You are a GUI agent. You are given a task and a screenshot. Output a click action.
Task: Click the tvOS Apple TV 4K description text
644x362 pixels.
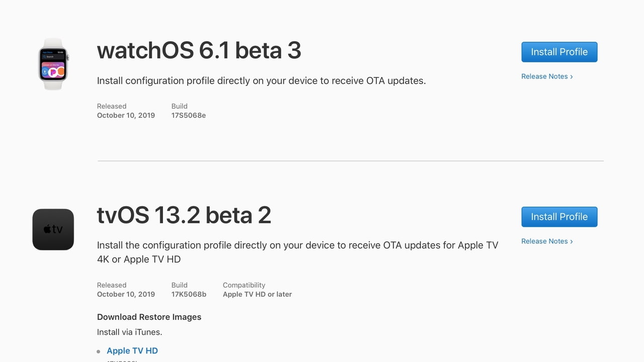[x=297, y=252]
